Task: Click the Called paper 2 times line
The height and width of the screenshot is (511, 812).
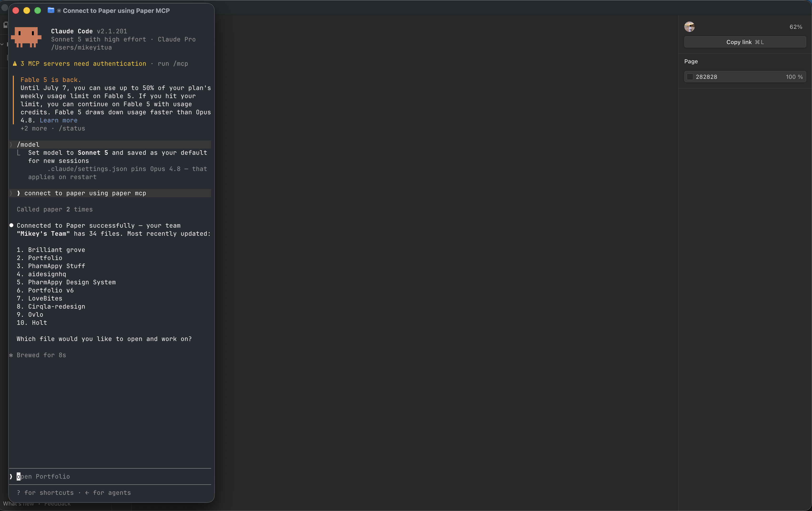Action: click(55, 209)
